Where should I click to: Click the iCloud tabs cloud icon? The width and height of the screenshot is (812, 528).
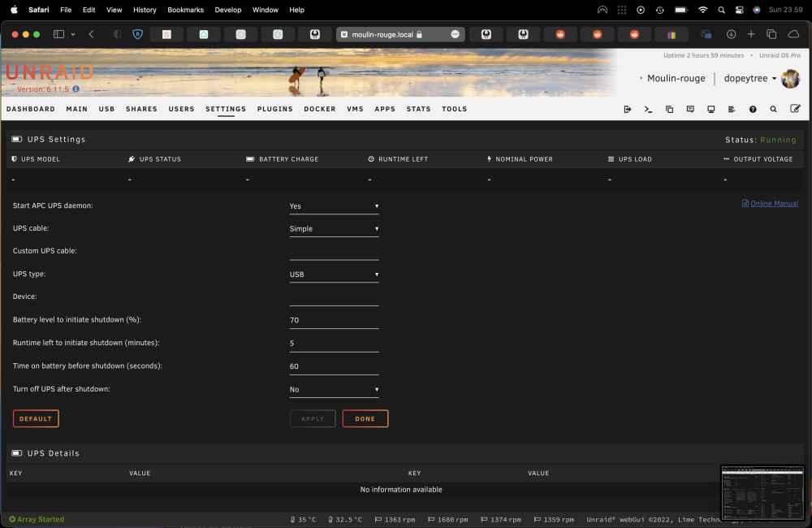tap(793, 34)
